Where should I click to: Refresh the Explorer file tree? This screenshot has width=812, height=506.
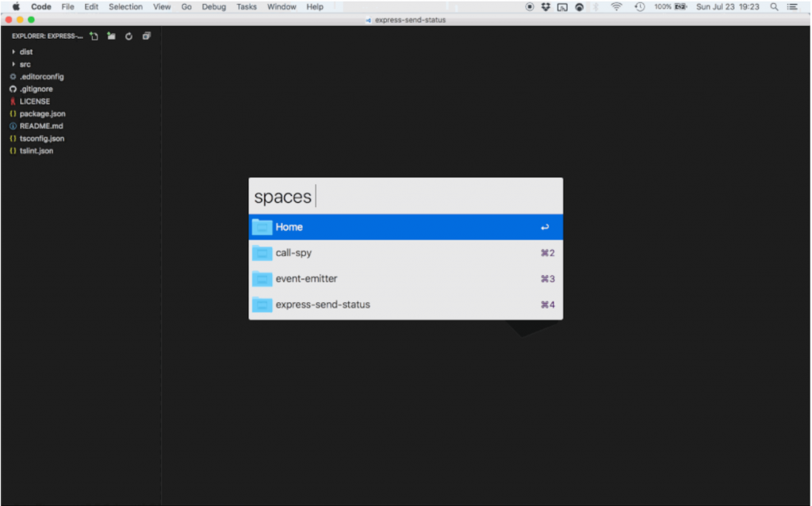click(128, 36)
